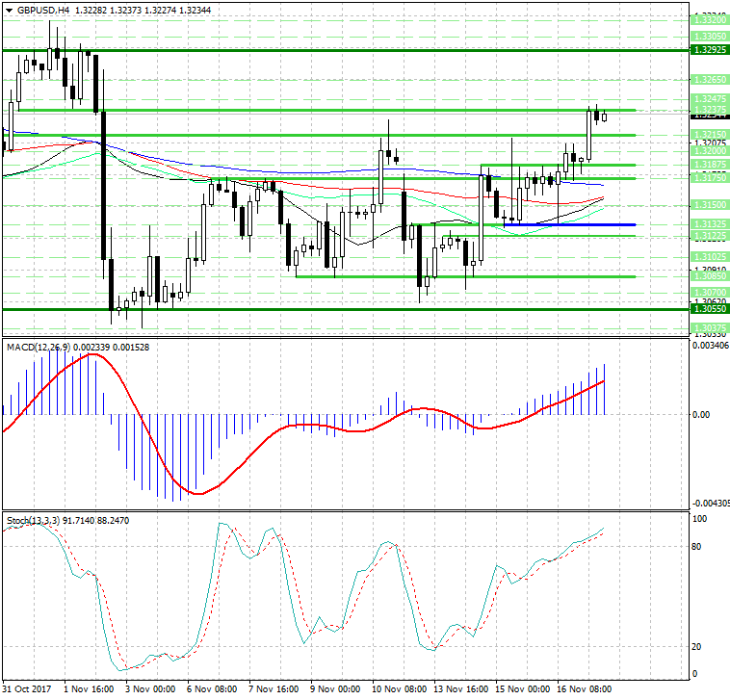The height and width of the screenshot is (700, 730).
Task: Click the 6 Nov 08:00 time label
Action: pyautogui.click(x=212, y=690)
